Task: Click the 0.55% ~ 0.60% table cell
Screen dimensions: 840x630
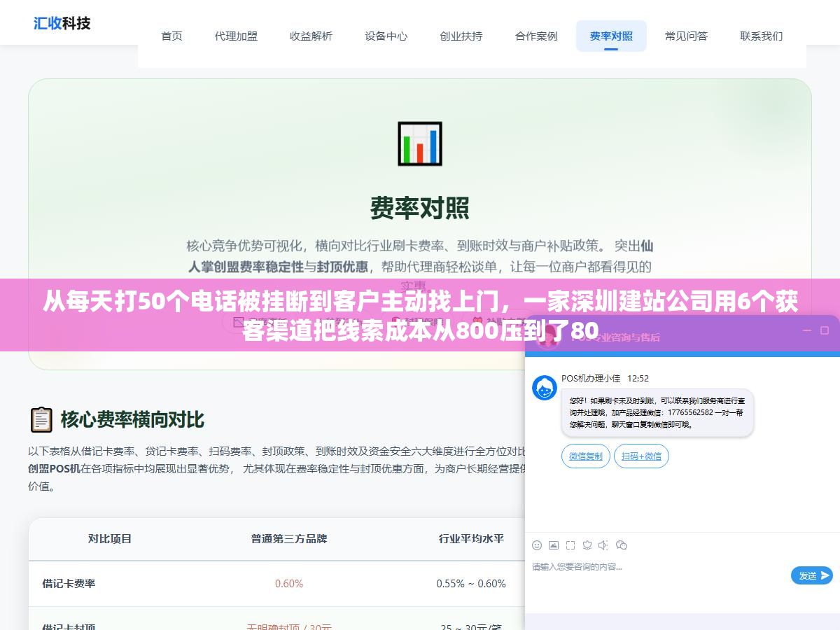Action: (x=471, y=583)
